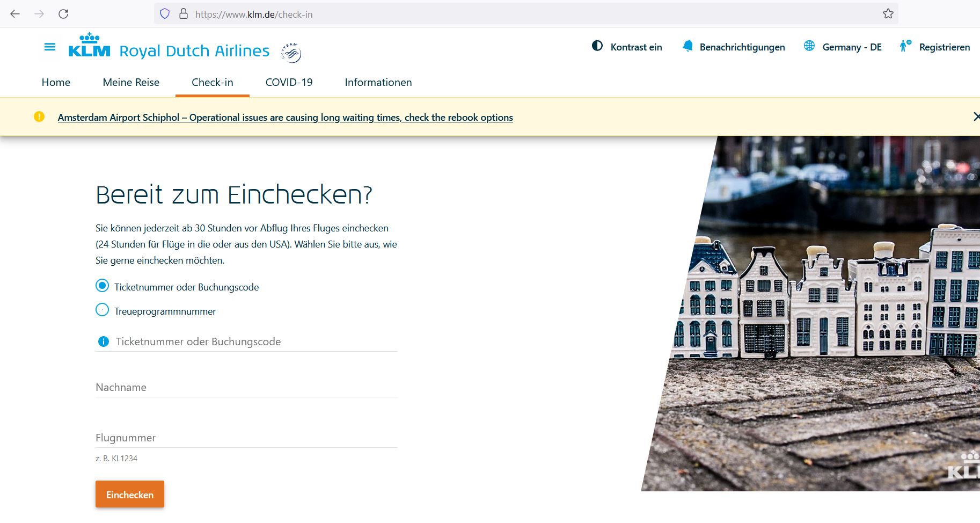
Task: Click the contrast half-circle icon
Action: pyautogui.click(x=597, y=46)
